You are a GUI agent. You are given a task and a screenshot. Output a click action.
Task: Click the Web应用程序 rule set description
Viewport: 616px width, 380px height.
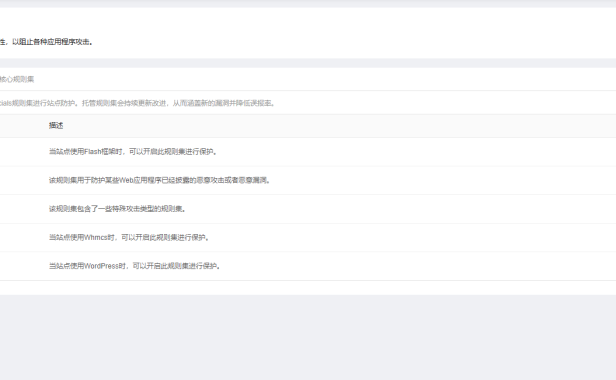pos(160,180)
